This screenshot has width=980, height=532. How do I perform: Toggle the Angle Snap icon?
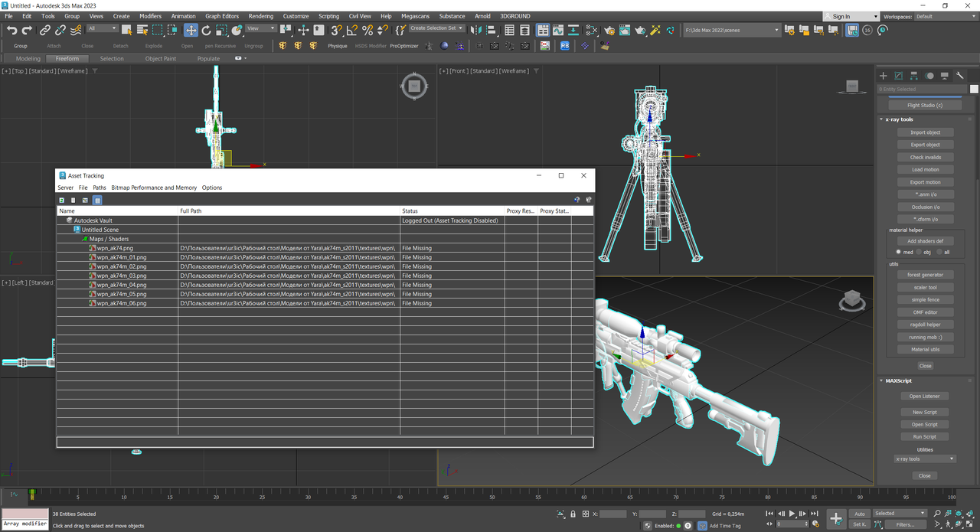tap(352, 30)
